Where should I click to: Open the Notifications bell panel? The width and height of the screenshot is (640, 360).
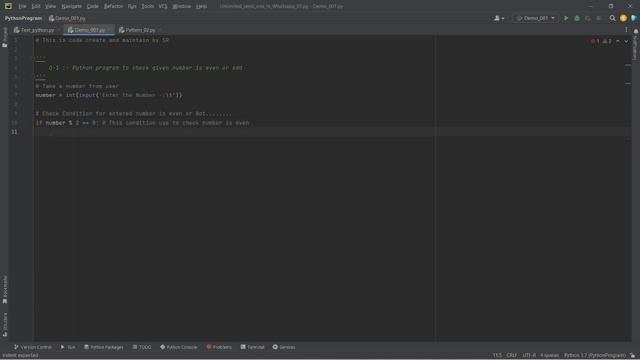[x=636, y=31]
